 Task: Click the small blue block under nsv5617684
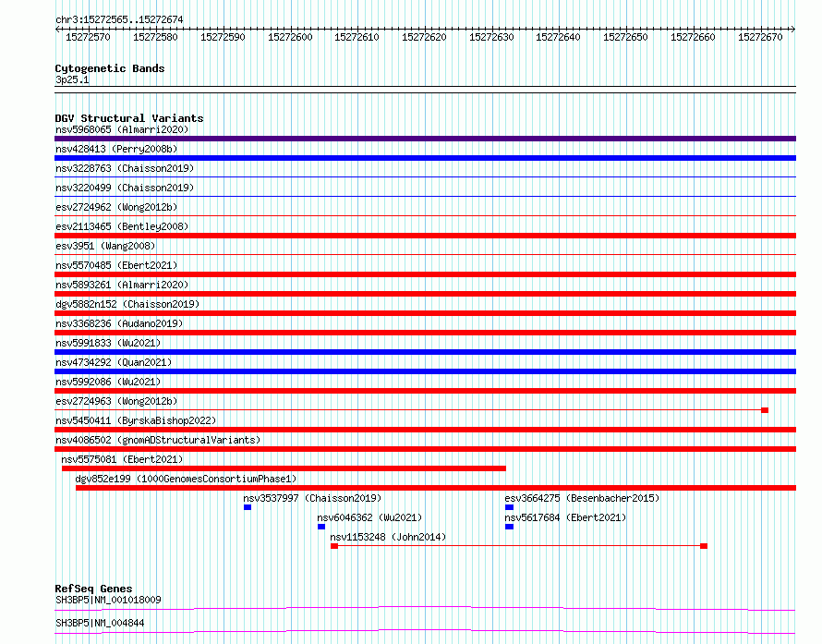point(509,527)
